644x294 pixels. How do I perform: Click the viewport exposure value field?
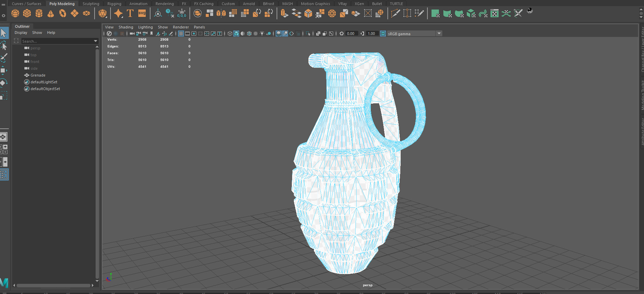(351, 34)
